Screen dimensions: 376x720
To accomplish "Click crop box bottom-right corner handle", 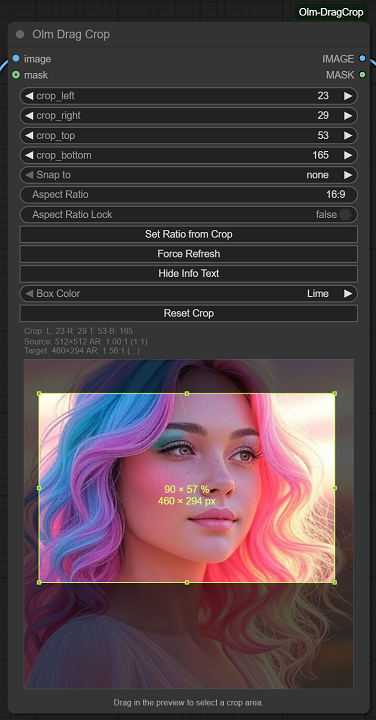I will coord(335,582).
